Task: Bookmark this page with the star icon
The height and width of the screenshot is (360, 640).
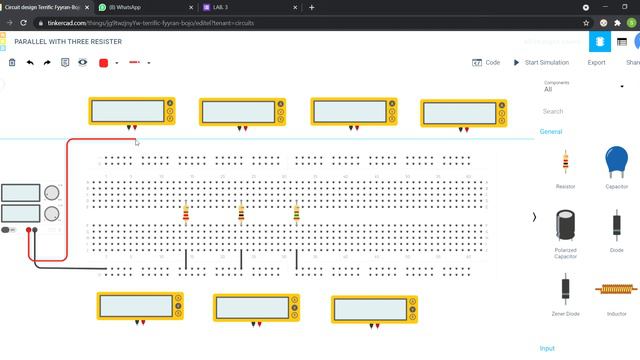Action: pyautogui.click(x=586, y=23)
